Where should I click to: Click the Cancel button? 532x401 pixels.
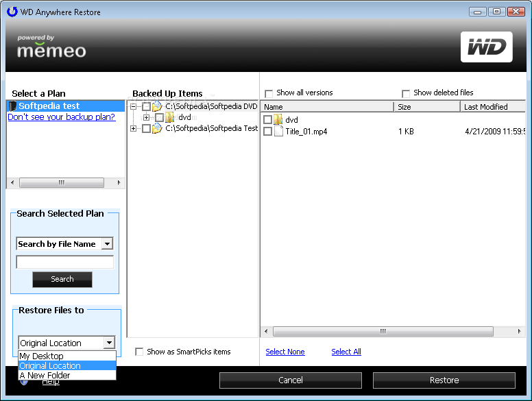tap(291, 380)
